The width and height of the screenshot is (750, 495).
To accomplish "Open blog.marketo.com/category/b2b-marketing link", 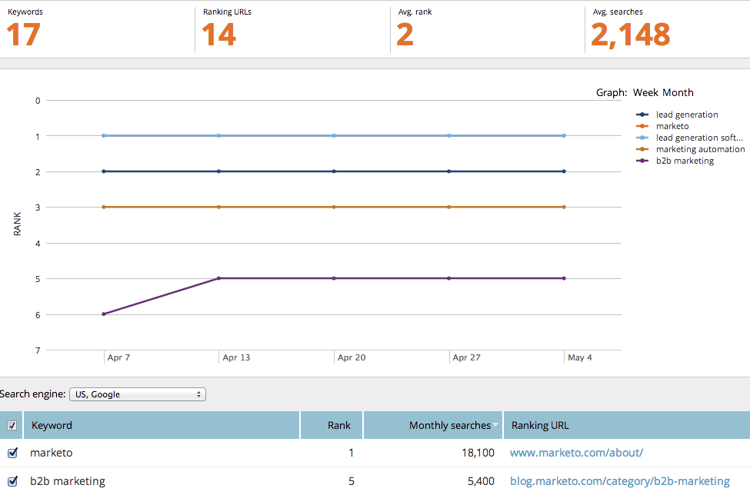I will (x=620, y=481).
